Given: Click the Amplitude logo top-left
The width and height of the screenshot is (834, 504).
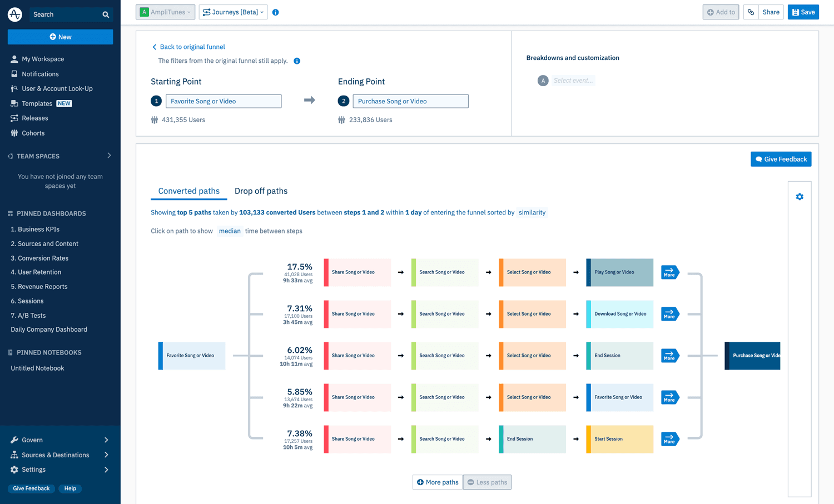Looking at the screenshot, I should click(14, 14).
